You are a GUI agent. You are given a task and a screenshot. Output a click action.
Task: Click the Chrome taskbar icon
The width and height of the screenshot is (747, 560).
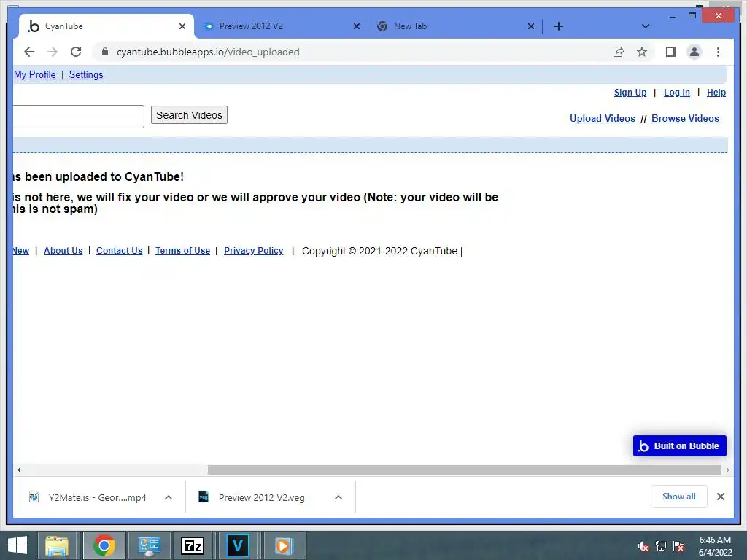pyautogui.click(x=104, y=545)
